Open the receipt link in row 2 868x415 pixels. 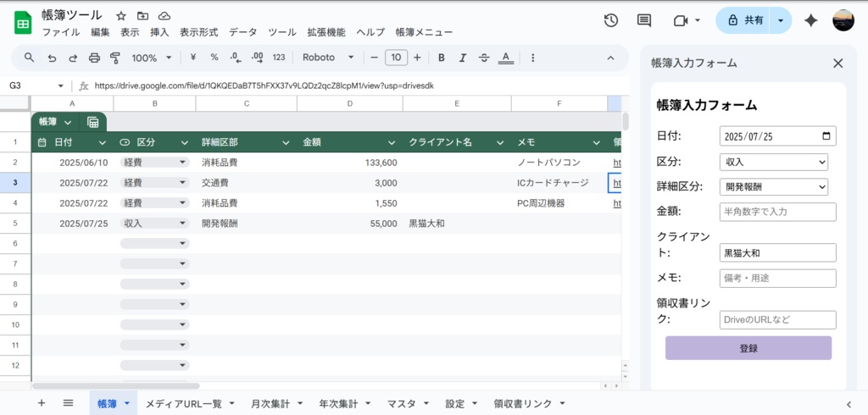(617, 163)
